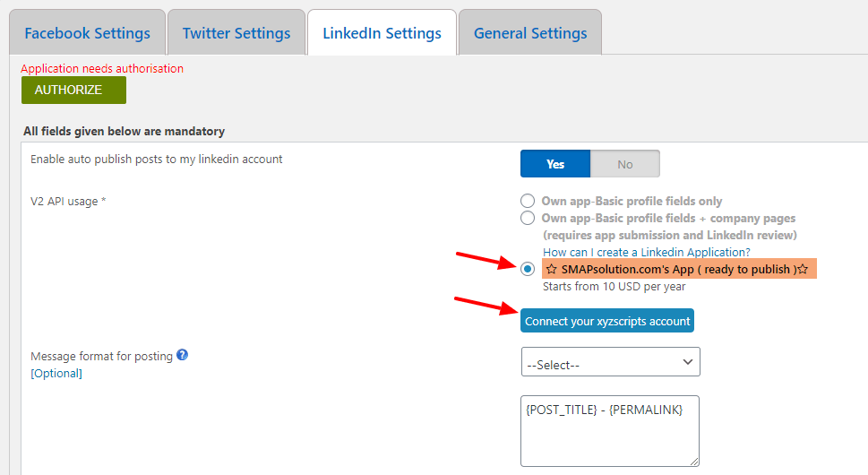Image resolution: width=868 pixels, height=475 pixels.
Task: Click the [Optional] label text
Action: pyautogui.click(x=56, y=373)
